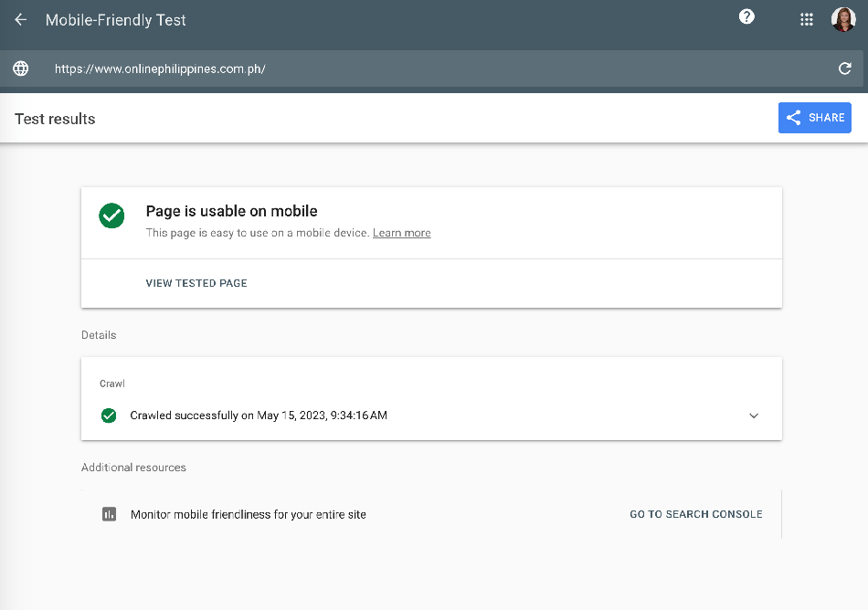The height and width of the screenshot is (610, 868).
Task: Click the Search Console chart icon
Action: 109,514
